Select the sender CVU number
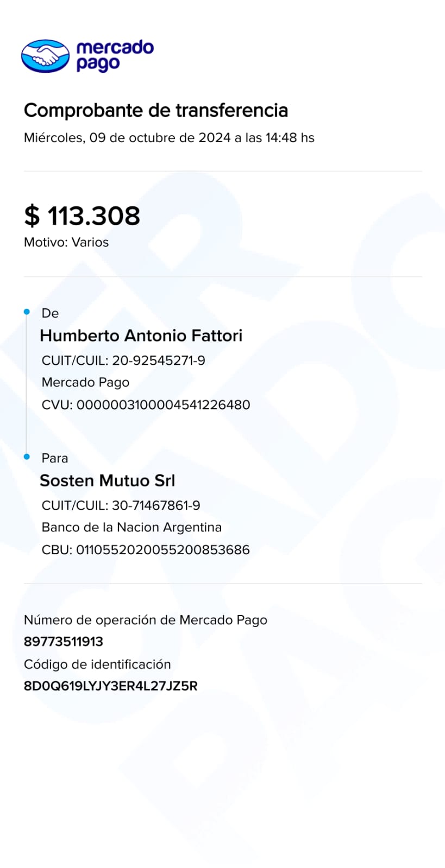 point(146,405)
